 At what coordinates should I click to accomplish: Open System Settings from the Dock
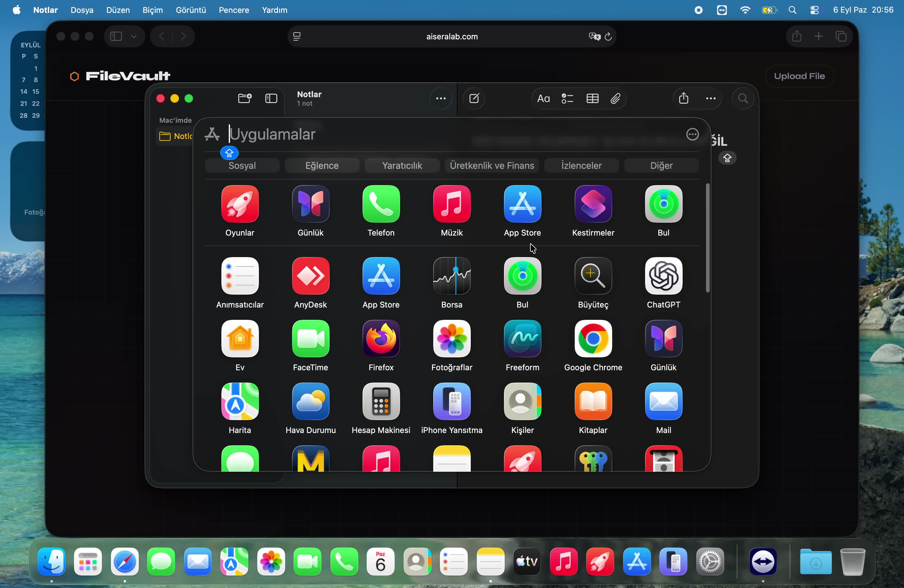point(710,562)
